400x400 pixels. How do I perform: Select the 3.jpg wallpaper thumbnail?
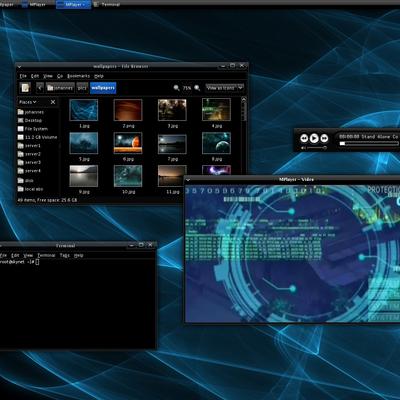[172, 110]
